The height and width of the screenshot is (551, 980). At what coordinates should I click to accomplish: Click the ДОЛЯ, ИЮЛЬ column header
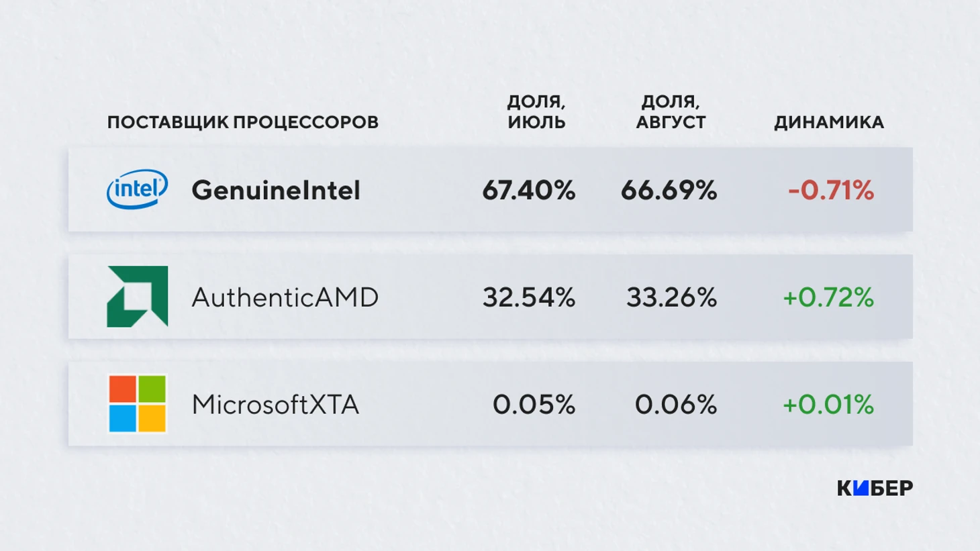coord(536,112)
